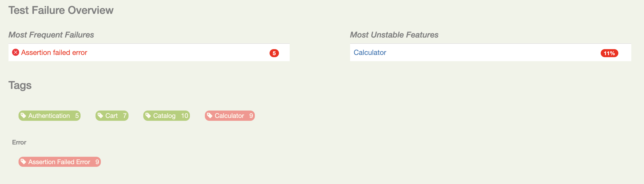Click the Most Frequent Failures section title

click(x=51, y=35)
